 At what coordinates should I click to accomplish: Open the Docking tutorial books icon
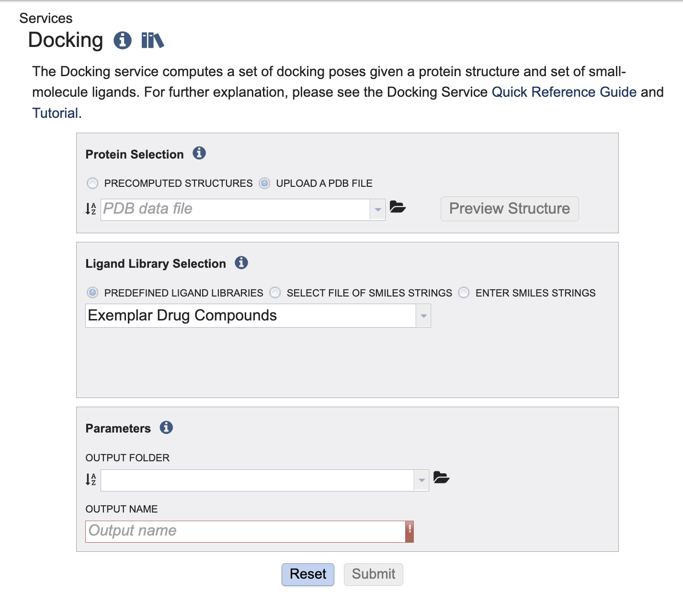coord(153,40)
